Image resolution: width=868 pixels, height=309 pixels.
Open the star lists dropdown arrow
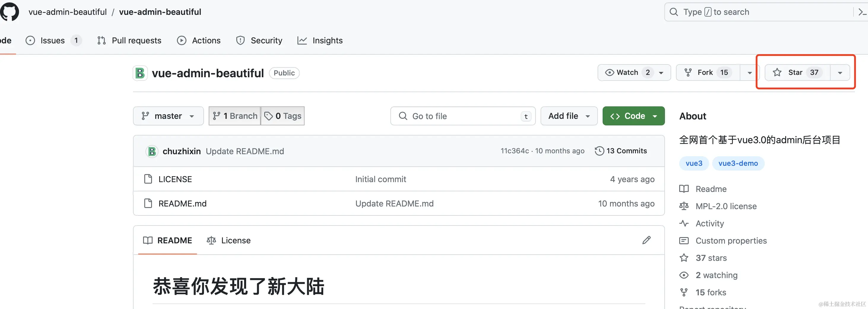pos(840,72)
